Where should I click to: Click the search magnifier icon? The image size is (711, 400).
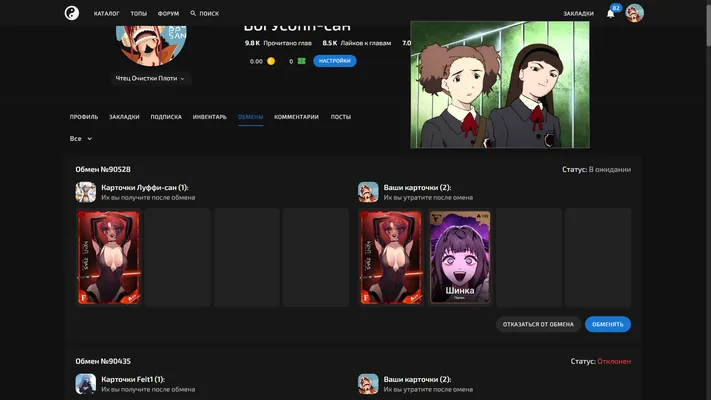193,14
